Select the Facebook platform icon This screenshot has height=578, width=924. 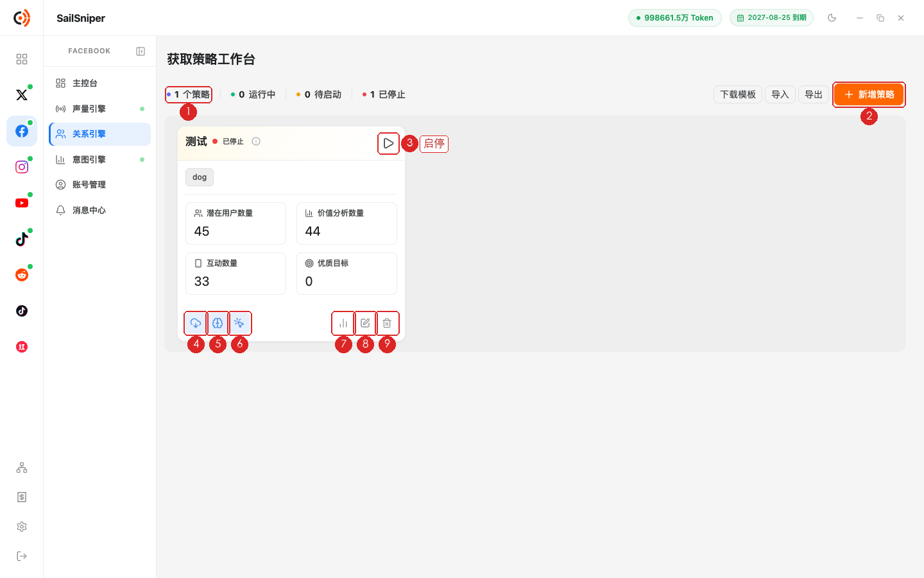22,131
